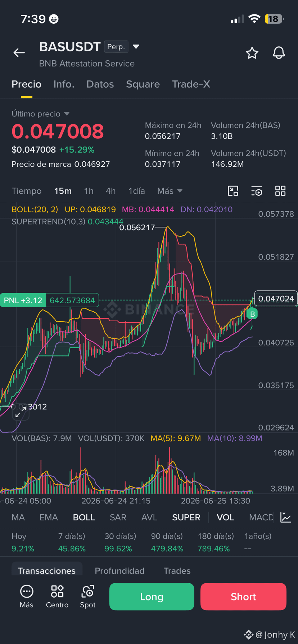Open the Profundidad tab
Viewport: 298px width, 644px height.
point(119,571)
